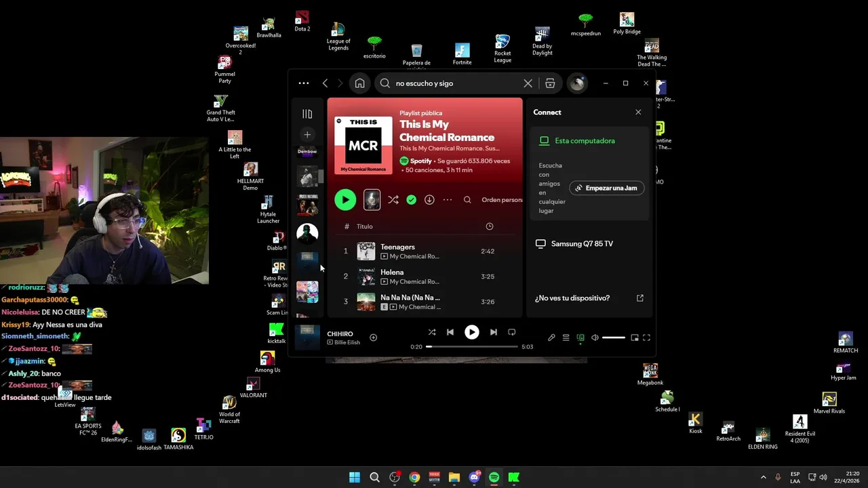Open the Dembow playlist in the sidebar
This screenshot has height=488, width=868.
coord(307,152)
